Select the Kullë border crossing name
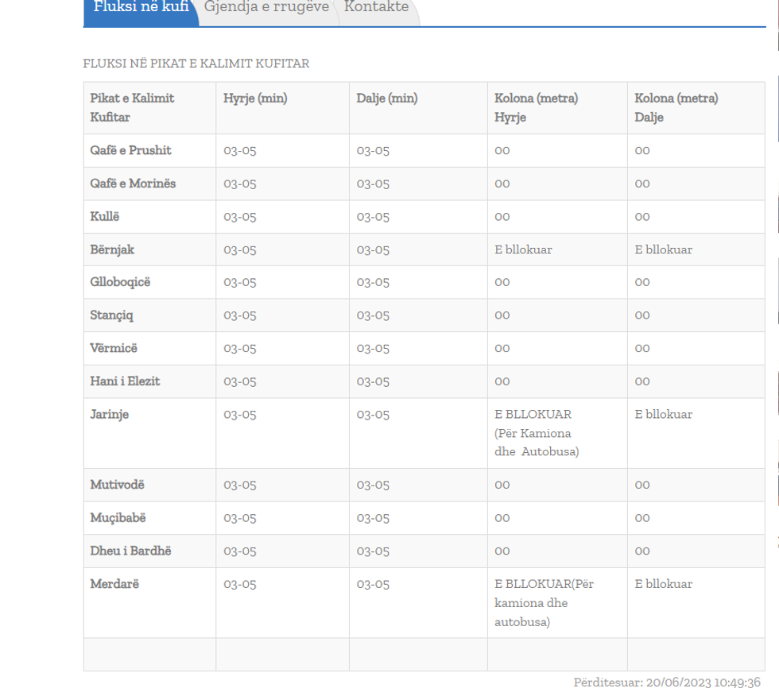This screenshot has width=779, height=700. 105,217
